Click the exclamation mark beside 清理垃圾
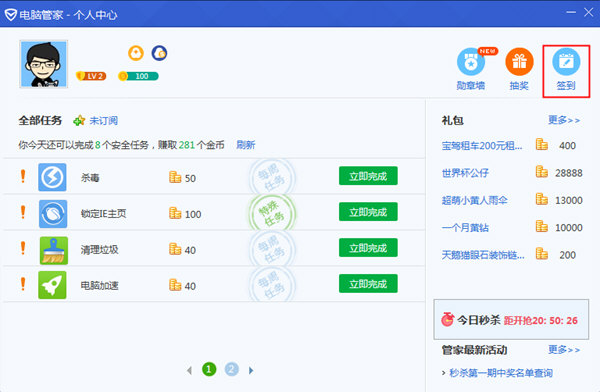Image resolution: width=600 pixels, height=392 pixels. coord(23,248)
